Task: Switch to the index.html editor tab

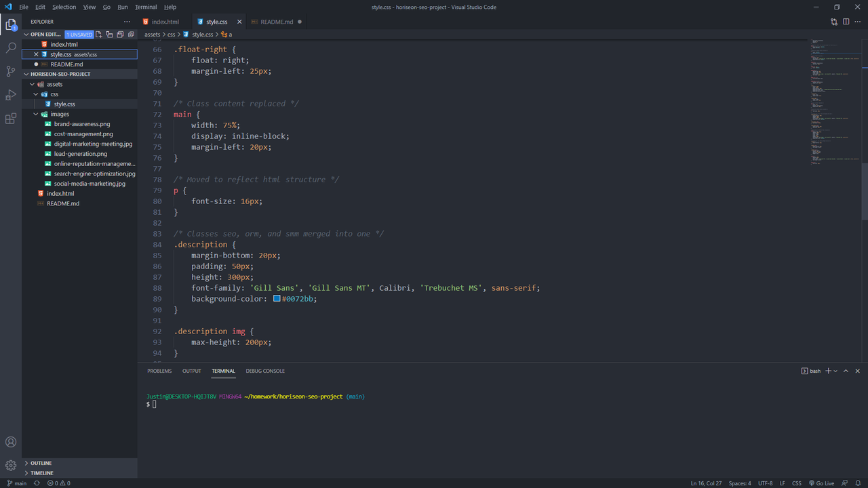Action: 165,22
